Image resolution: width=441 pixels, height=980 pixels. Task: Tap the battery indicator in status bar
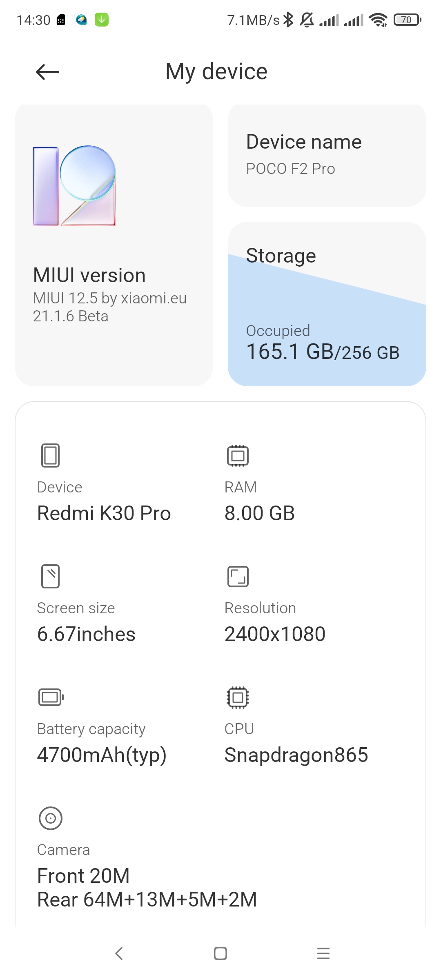[407, 20]
